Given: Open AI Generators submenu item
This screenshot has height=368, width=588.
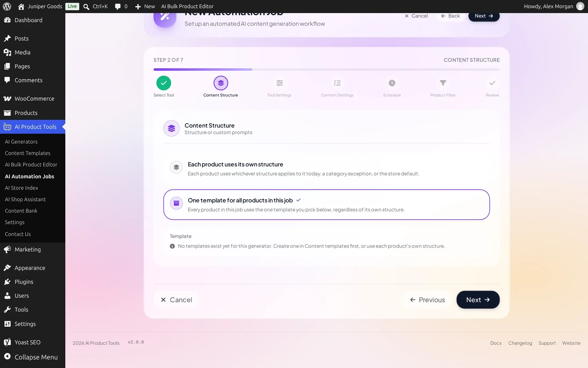Looking at the screenshot, I should pyautogui.click(x=21, y=142).
